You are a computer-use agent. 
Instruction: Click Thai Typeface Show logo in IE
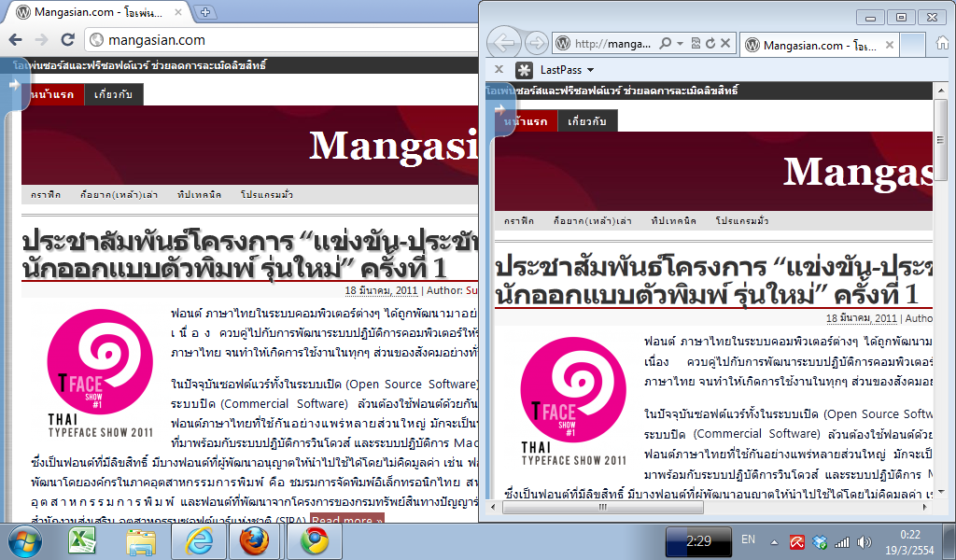point(573,402)
